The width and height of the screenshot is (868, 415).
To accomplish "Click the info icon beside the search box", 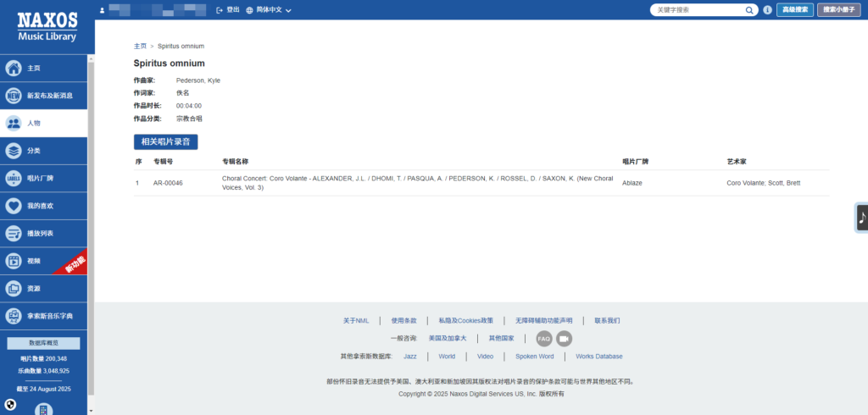I will [767, 10].
